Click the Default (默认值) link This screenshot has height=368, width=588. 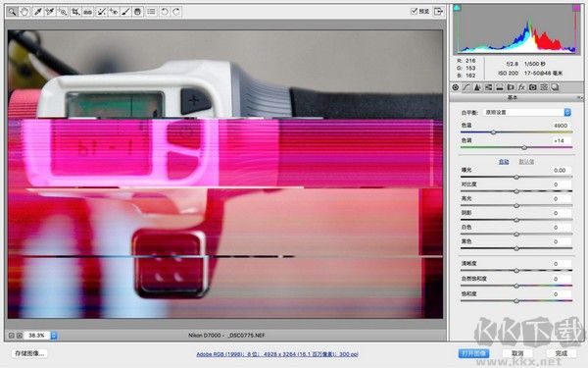[526, 162]
